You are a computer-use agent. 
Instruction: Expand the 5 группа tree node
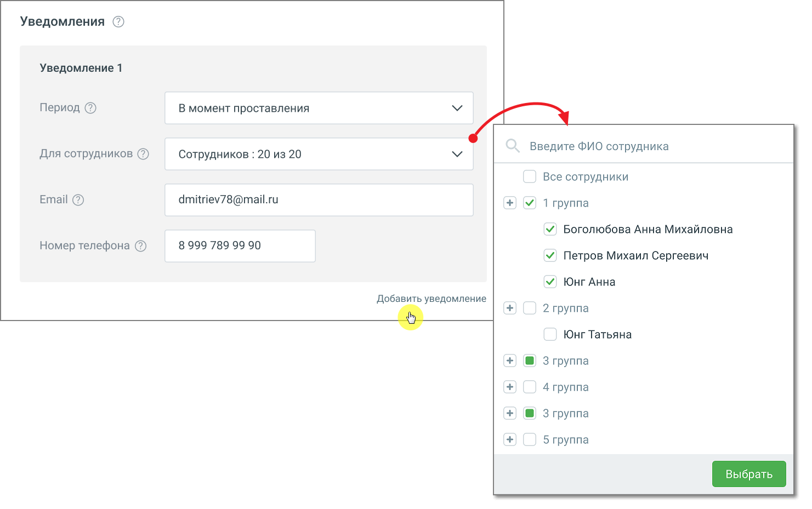pos(510,439)
